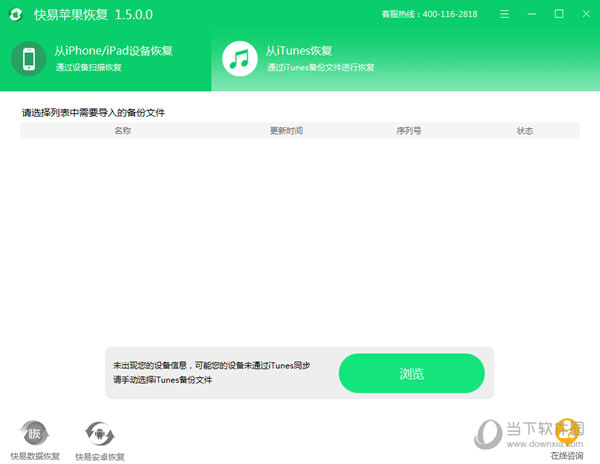Click the 快易苹果恢复 1.5.0.0 title text

[x=93, y=15]
